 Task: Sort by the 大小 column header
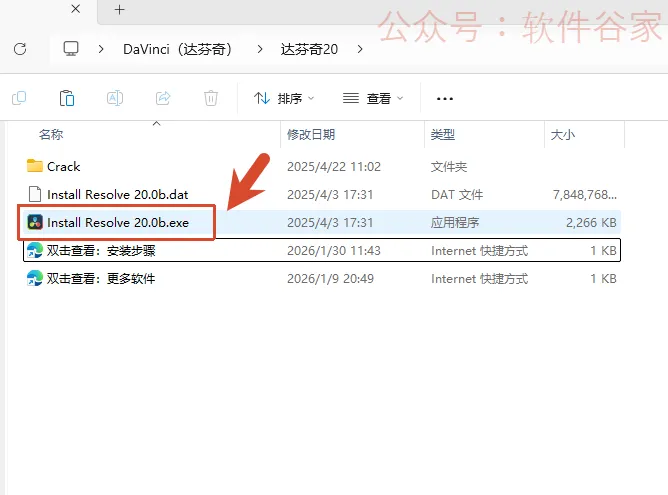(563, 135)
